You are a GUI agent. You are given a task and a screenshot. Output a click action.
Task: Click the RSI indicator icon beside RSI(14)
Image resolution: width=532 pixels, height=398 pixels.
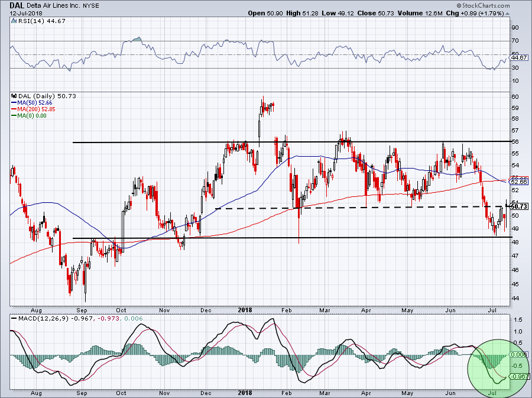14,21
